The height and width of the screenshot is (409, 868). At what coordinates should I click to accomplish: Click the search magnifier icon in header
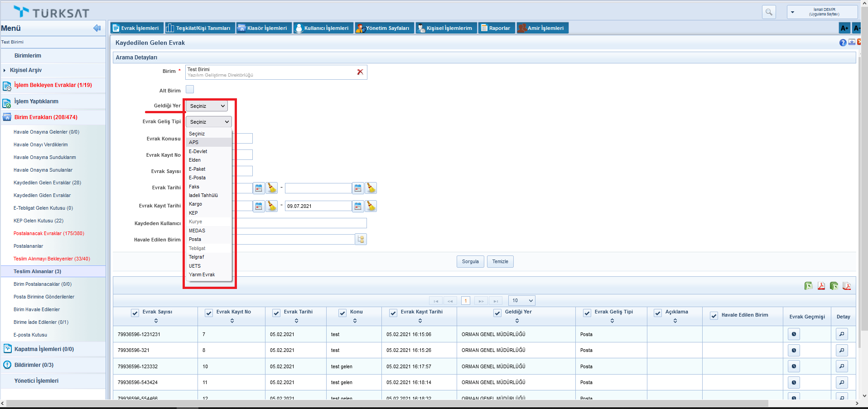pyautogui.click(x=769, y=12)
